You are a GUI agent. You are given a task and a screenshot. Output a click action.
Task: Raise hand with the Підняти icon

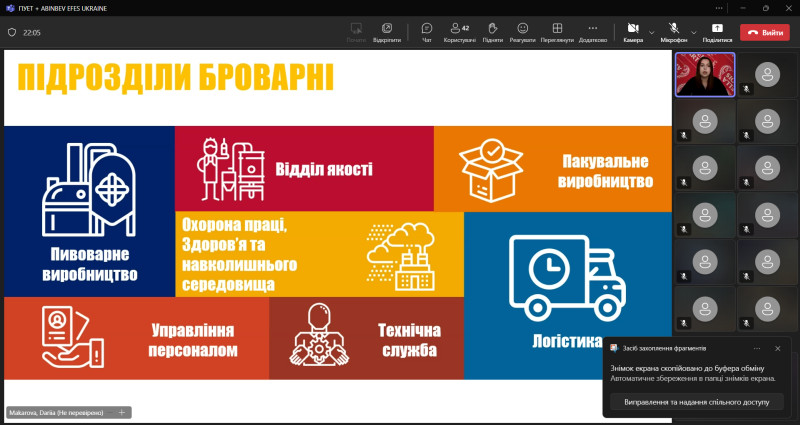[x=492, y=31]
